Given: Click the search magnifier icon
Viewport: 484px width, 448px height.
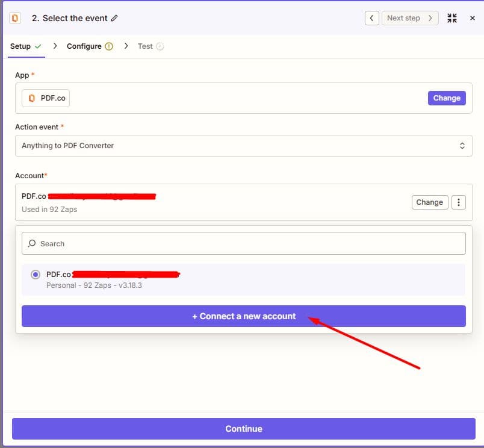Looking at the screenshot, I should pos(31,243).
